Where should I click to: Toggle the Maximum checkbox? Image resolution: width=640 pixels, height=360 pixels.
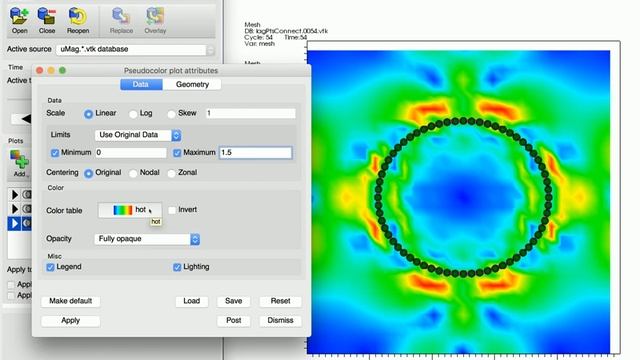click(177, 153)
